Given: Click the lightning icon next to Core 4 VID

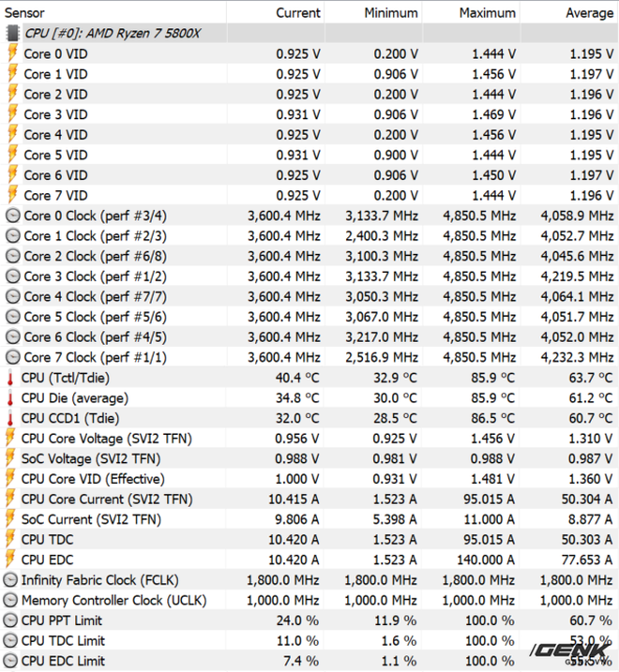Looking at the screenshot, I should coord(13,135).
